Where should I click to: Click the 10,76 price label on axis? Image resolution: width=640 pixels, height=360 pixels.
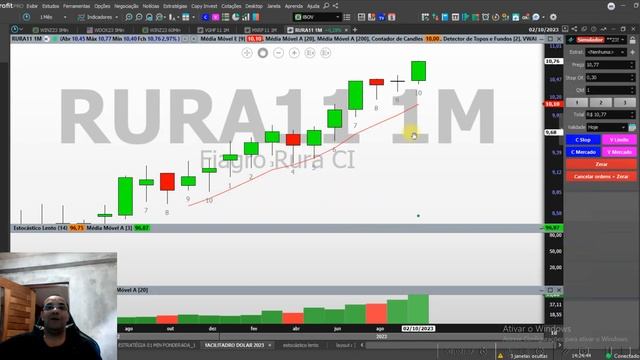553,61
